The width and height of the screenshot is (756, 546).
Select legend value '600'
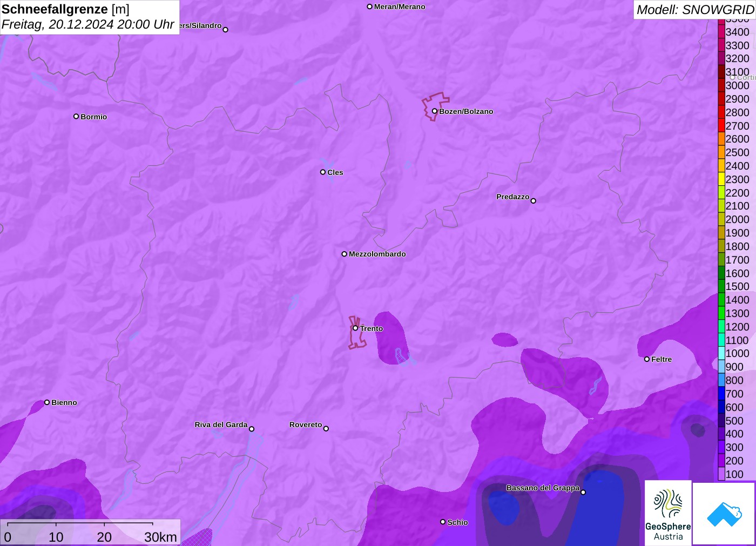734,407
